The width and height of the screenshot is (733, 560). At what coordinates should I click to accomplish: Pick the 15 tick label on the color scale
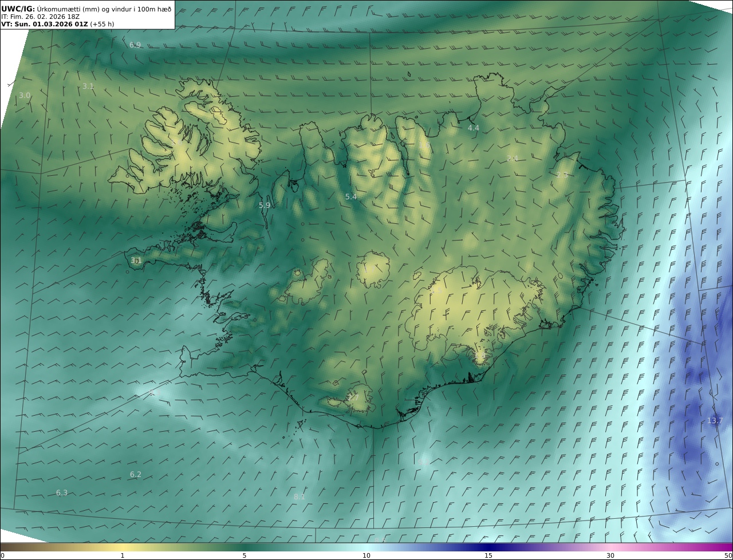pos(488,555)
